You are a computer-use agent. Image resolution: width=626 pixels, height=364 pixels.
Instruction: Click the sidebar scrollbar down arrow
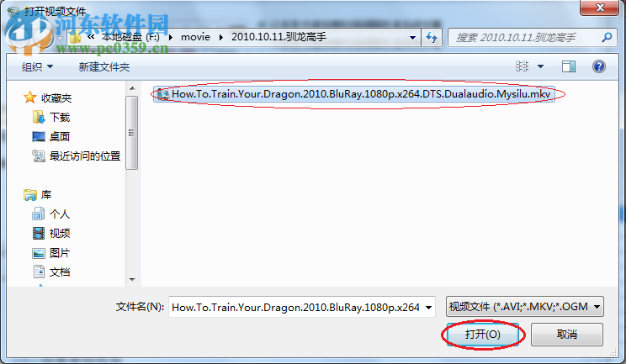click(x=132, y=280)
